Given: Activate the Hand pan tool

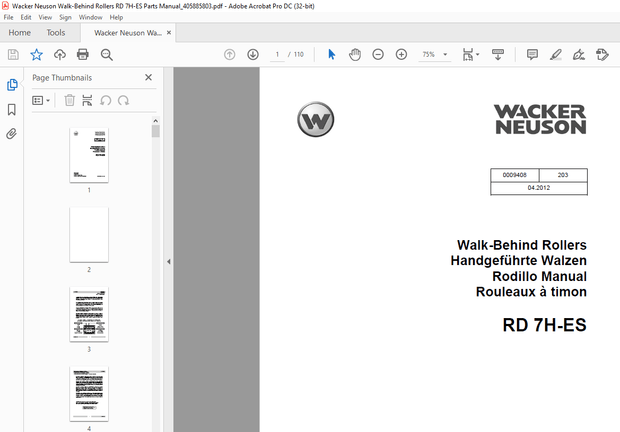Looking at the screenshot, I should [x=355, y=55].
